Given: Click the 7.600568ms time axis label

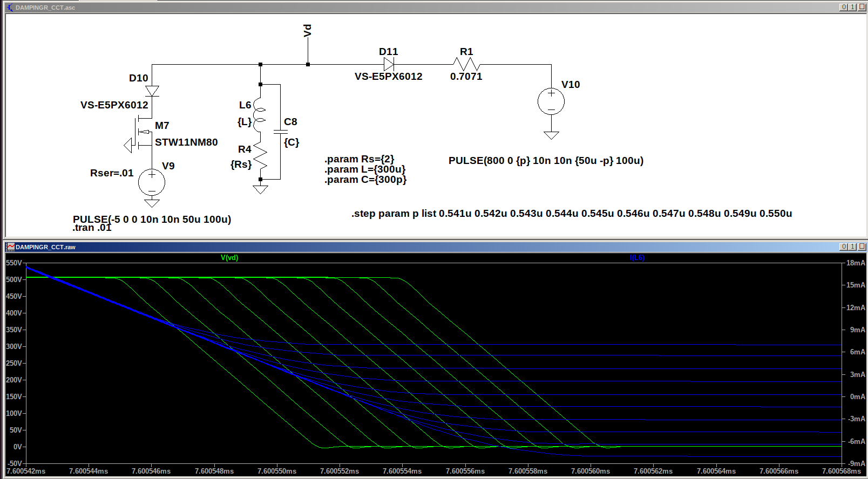Looking at the screenshot, I should (842, 471).
